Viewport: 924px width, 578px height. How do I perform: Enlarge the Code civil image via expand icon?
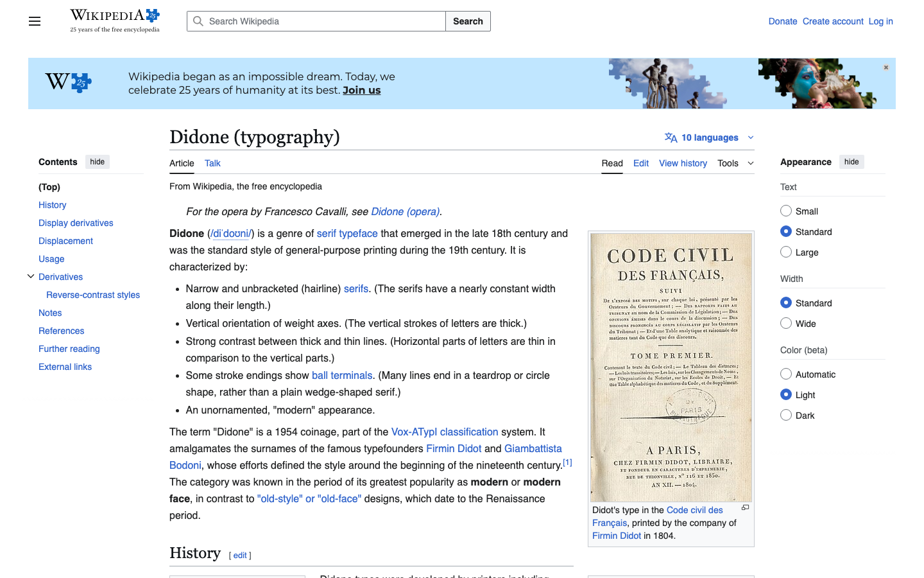pyautogui.click(x=745, y=507)
